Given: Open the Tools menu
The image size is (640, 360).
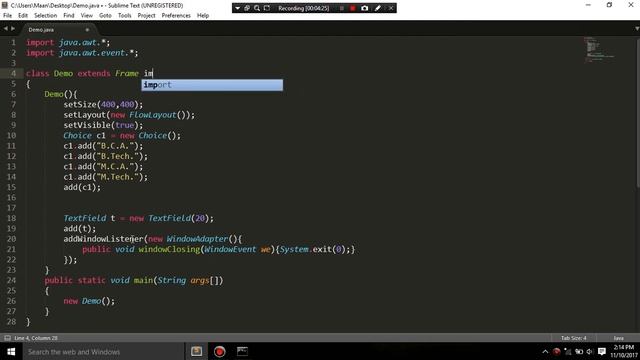Looking at the screenshot, I should tap(124, 16).
